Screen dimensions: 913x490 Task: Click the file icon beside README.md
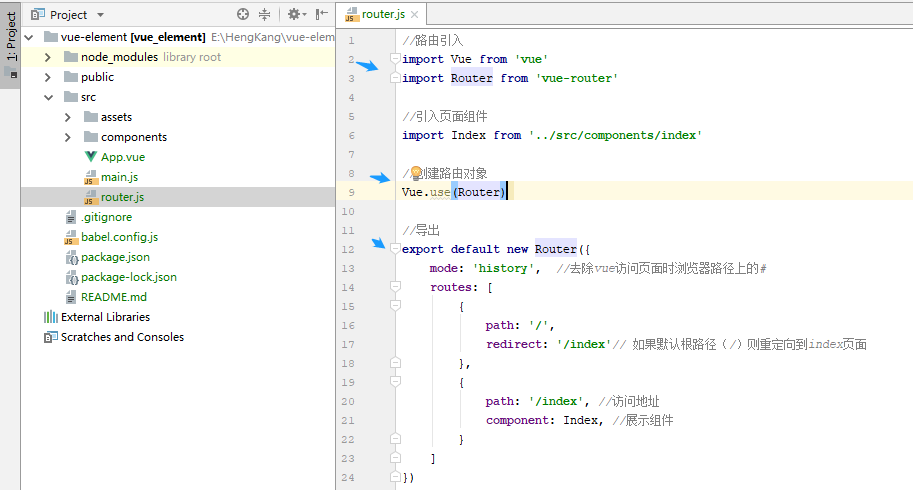tap(70, 297)
